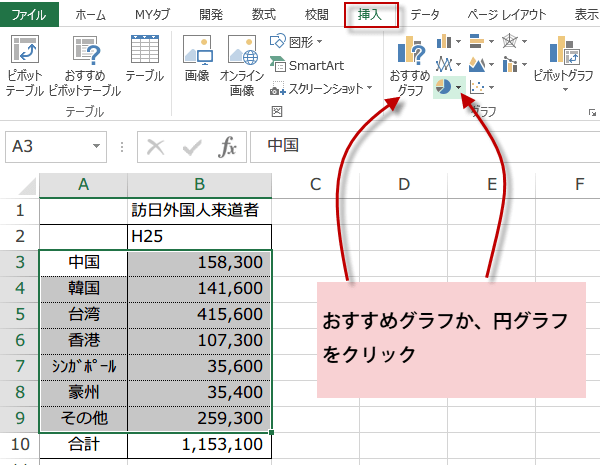Switch to the 開発 (Developer) tab
This screenshot has width=600, height=465.
pos(211,15)
